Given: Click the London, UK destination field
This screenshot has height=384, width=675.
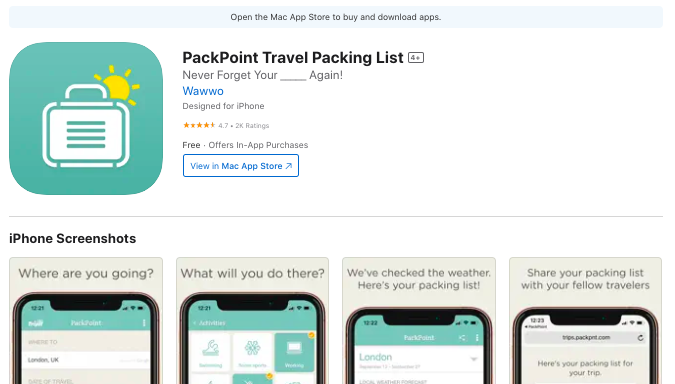Looking at the screenshot, I should click(86, 360).
